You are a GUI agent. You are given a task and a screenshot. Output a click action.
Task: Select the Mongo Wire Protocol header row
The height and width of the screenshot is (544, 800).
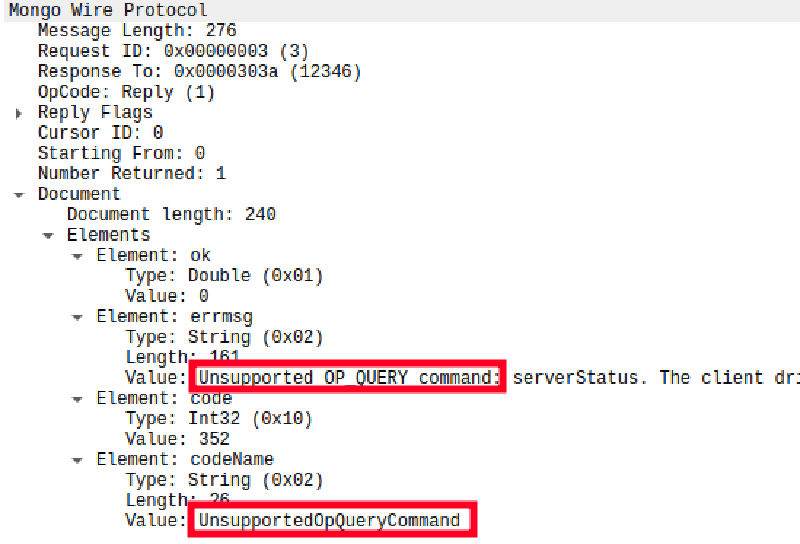click(107, 11)
